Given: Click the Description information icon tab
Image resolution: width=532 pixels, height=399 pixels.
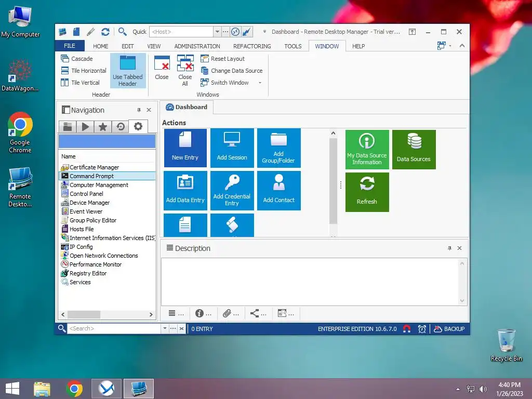Looking at the screenshot, I should tap(203, 313).
